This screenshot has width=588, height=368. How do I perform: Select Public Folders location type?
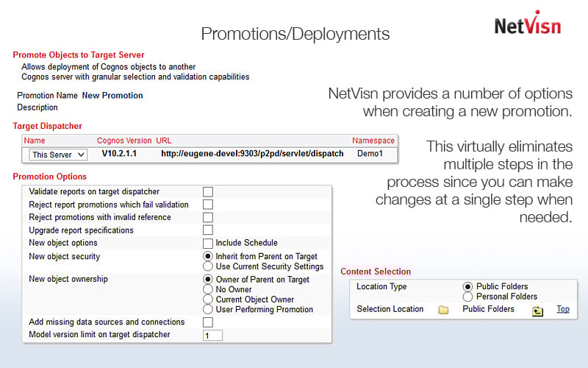467,286
